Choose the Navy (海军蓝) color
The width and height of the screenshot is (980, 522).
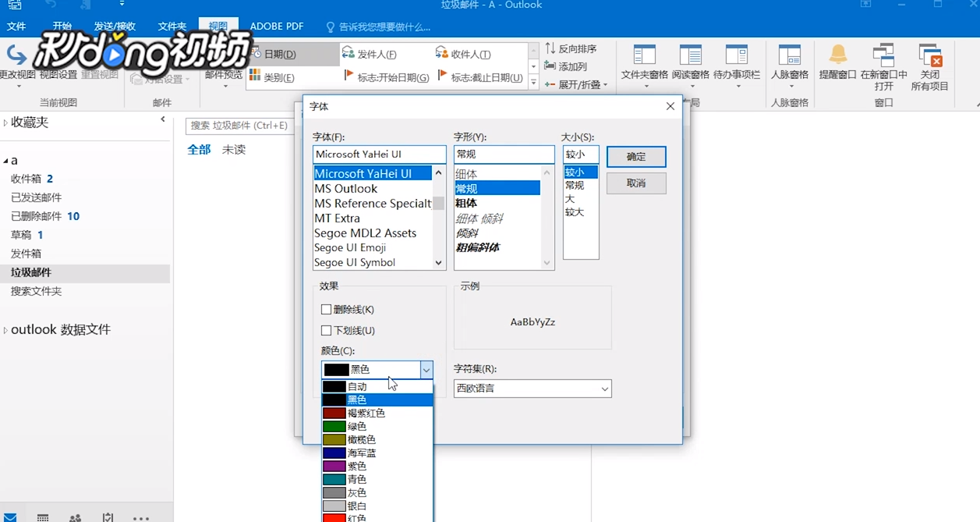click(x=377, y=453)
